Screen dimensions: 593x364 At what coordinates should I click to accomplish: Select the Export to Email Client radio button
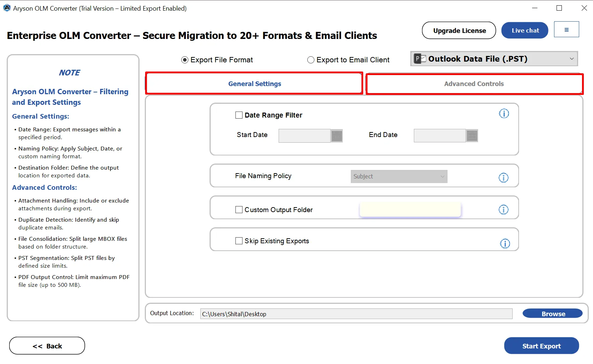coord(311,60)
